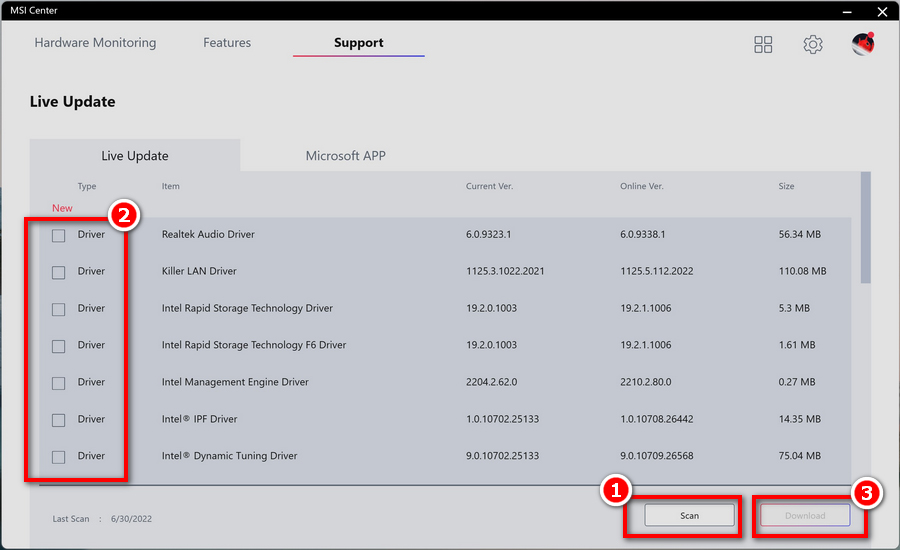This screenshot has width=900, height=550.
Task: Click current version 1125.3.1022.2021
Action: pos(505,271)
